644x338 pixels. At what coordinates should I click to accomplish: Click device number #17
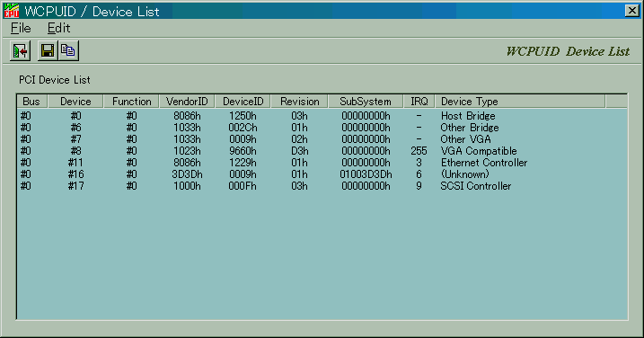pos(75,186)
